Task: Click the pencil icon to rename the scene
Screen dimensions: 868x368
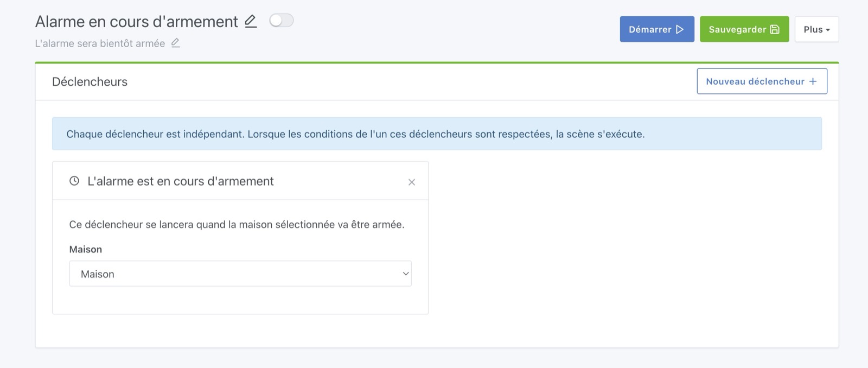Action: click(250, 22)
